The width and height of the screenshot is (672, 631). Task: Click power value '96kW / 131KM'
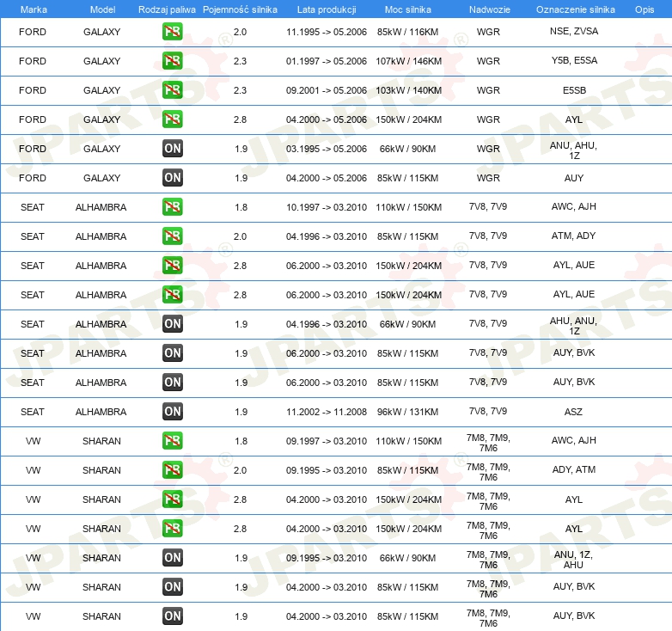pos(407,412)
